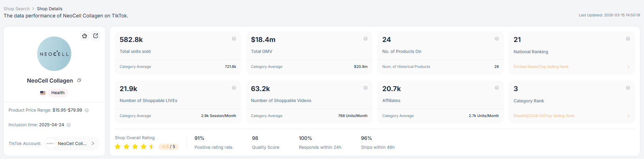Click the $20.9m category average value
This screenshot has height=159, width=644.
click(361, 67)
